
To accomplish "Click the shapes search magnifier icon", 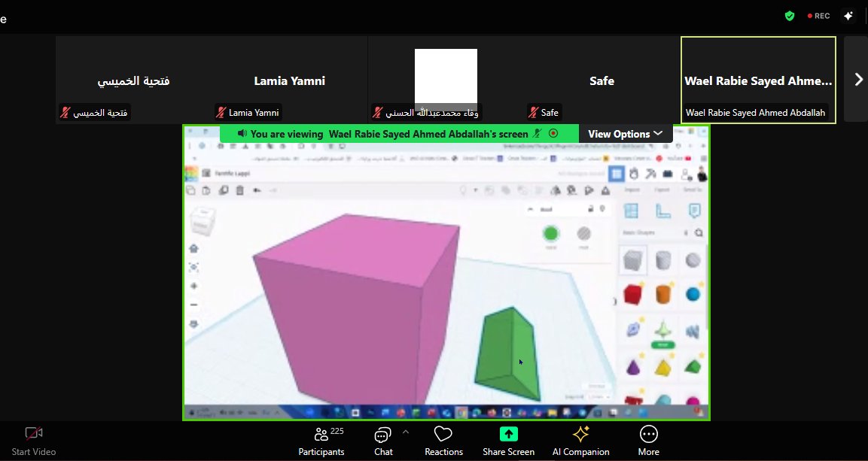I will (699, 232).
